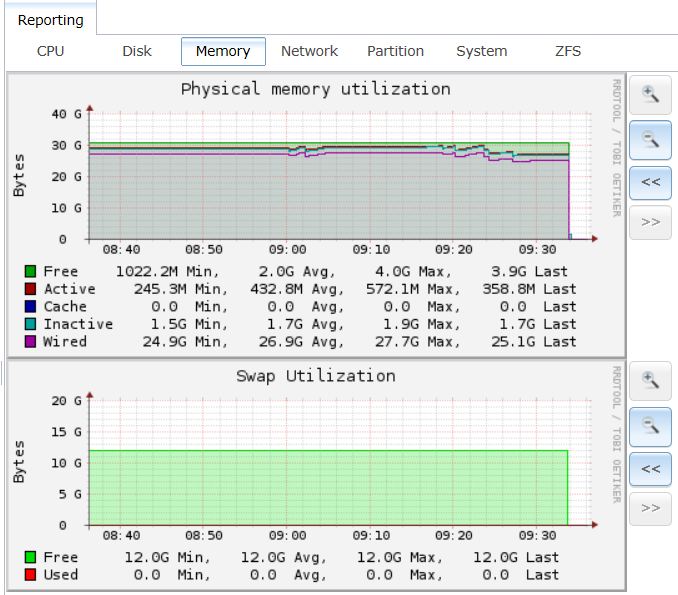Viewport: 678px width, 595px height.
Task: Zoom out on the Physical memory graph
Action: click(650, 139)
